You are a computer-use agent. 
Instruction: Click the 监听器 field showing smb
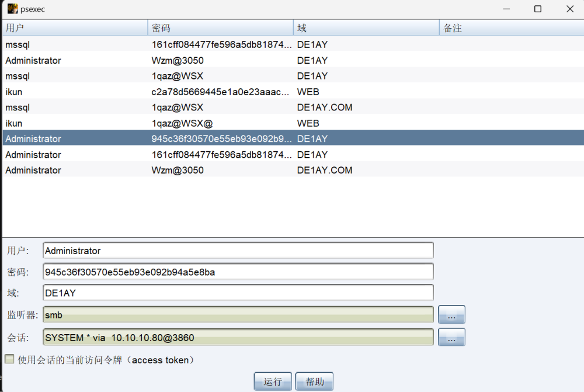238,315
